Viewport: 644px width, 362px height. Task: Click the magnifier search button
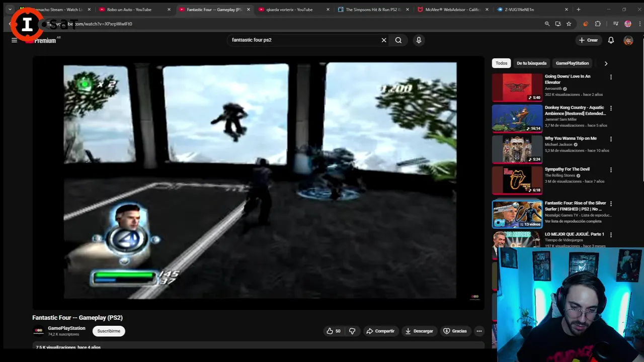[x=398, y=40]
